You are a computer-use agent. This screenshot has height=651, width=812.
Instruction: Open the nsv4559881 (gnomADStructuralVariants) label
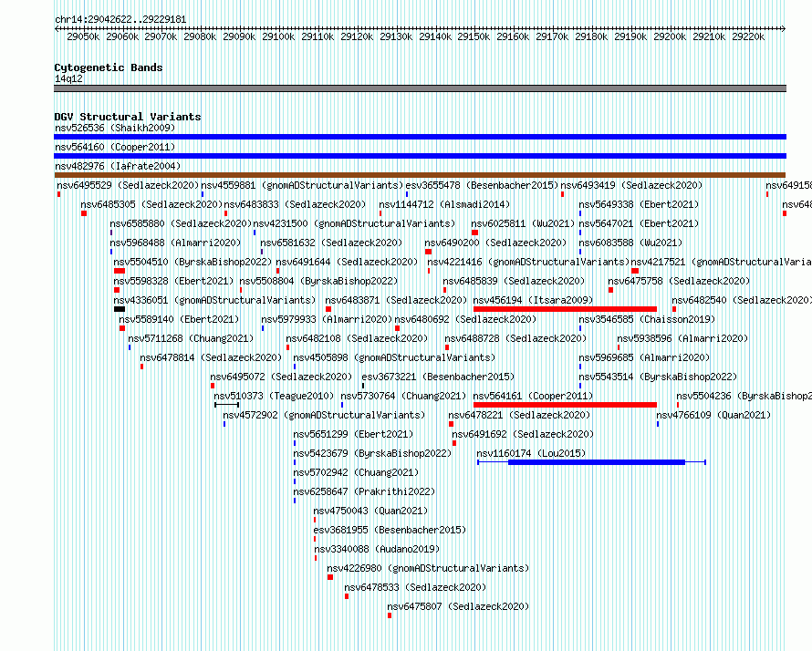[x=302, y=185]
